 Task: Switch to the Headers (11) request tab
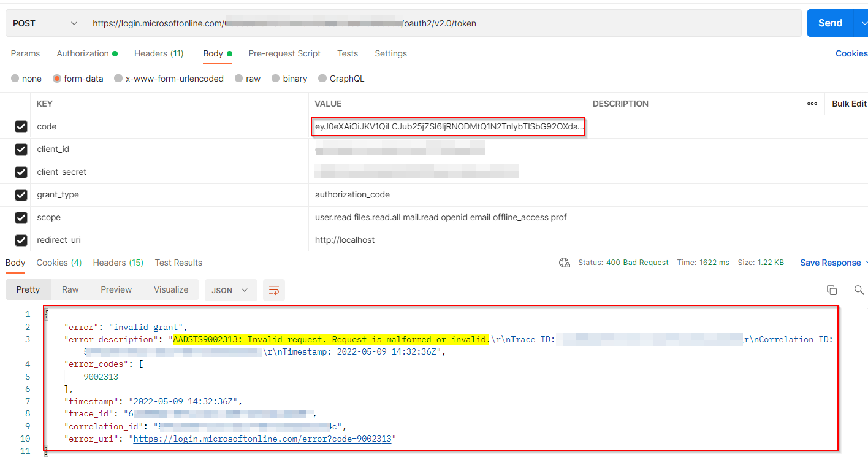159,53
